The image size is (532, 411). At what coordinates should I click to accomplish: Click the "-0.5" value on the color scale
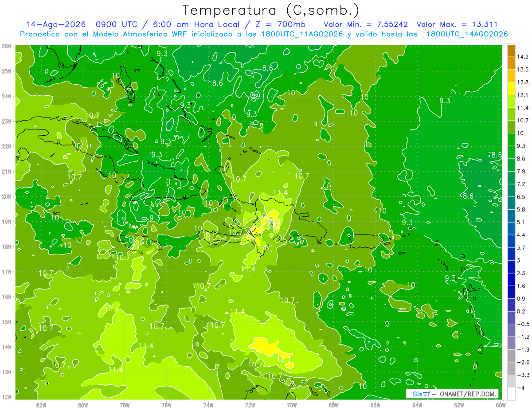(523, 324)
